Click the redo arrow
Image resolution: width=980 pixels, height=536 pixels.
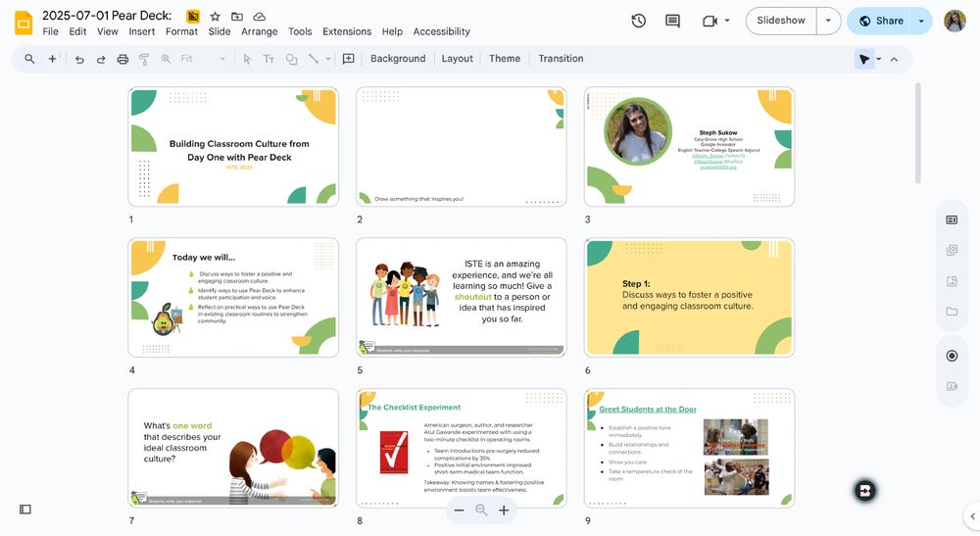[101, 60]
